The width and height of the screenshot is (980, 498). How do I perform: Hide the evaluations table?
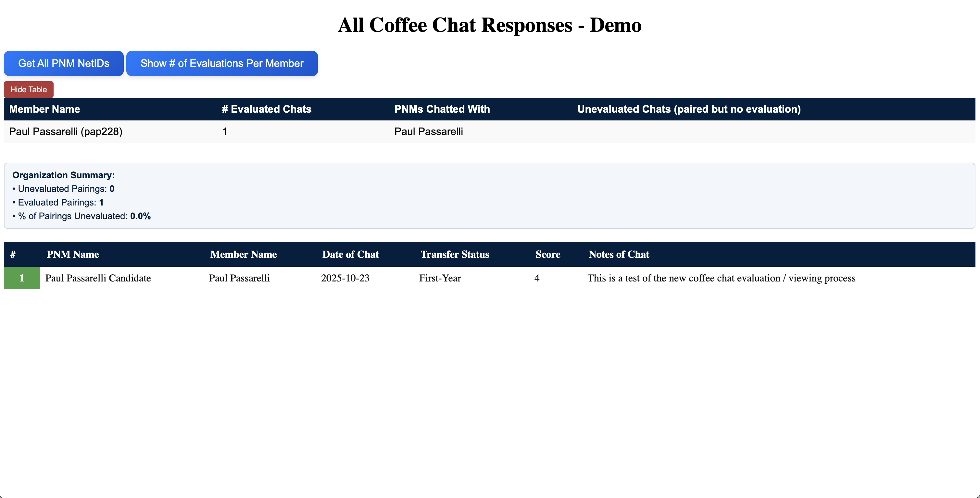click(29, 89)
